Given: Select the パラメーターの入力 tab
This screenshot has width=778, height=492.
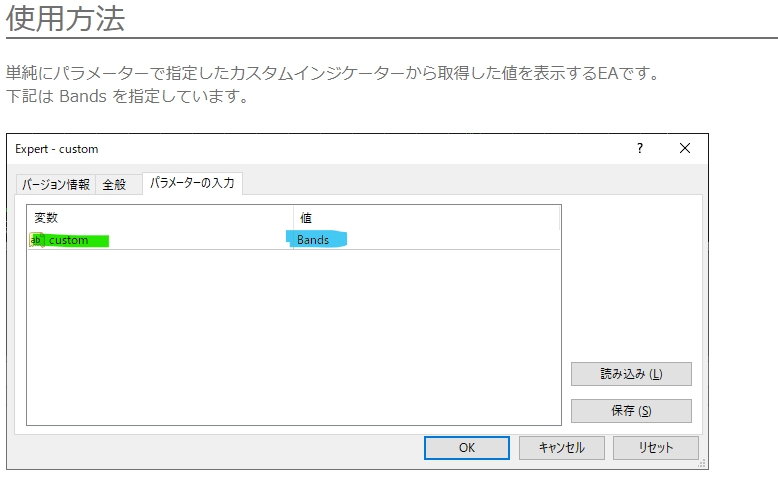Looking at the screenshot, I should point(193,183).
